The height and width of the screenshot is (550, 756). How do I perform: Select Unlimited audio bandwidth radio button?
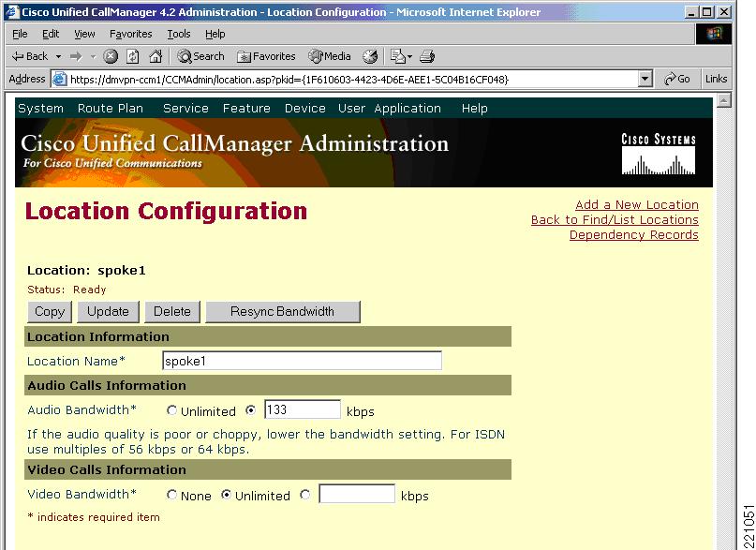point(171,410)
